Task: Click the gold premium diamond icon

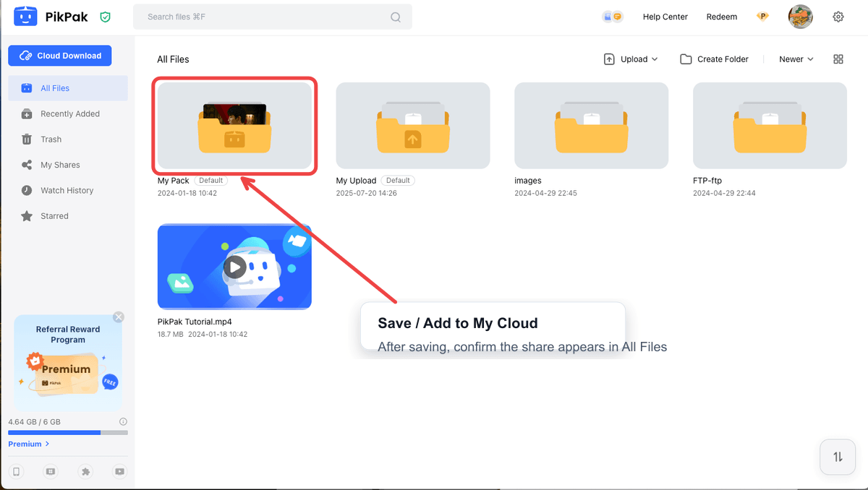Action: [762, 17]
